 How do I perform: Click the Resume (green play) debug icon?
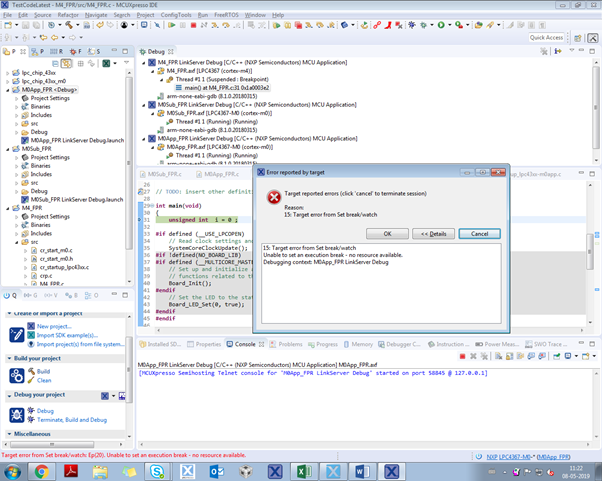pyautogui.click(x=172, y=25)
